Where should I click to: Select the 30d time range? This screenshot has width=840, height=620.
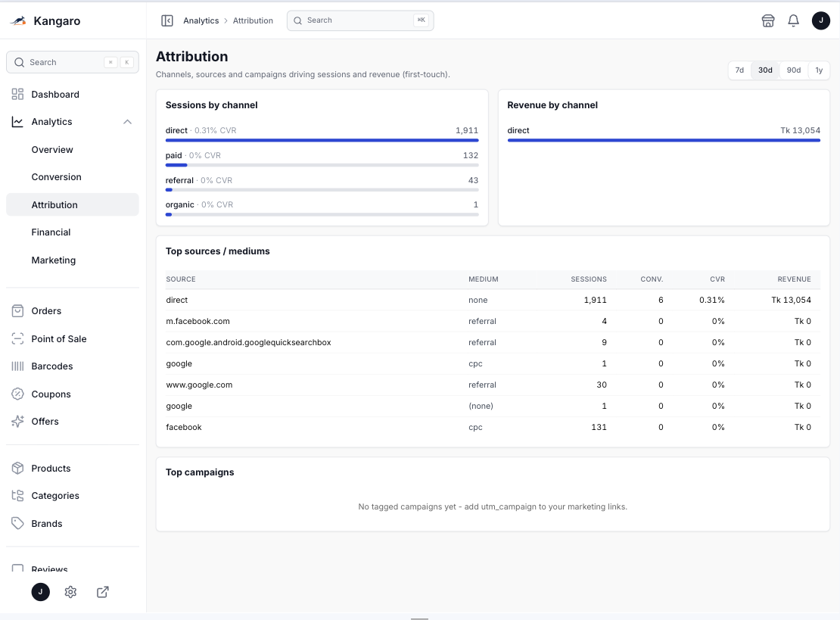point(765,70)
